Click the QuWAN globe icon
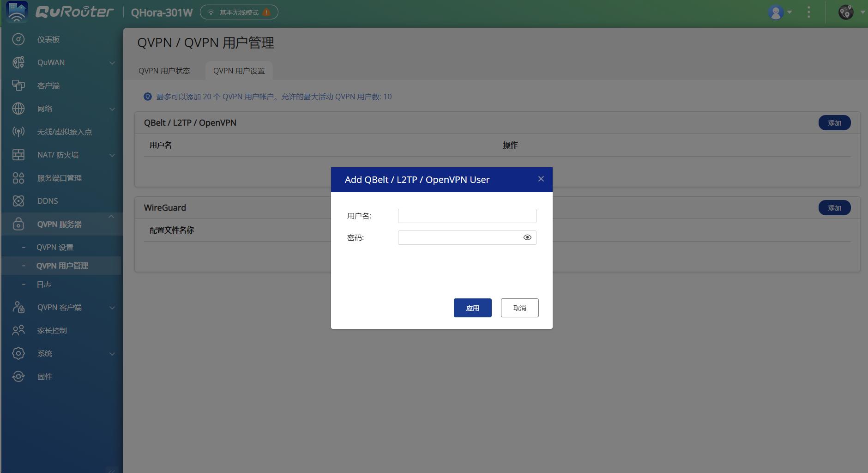 tap(18, 62)
